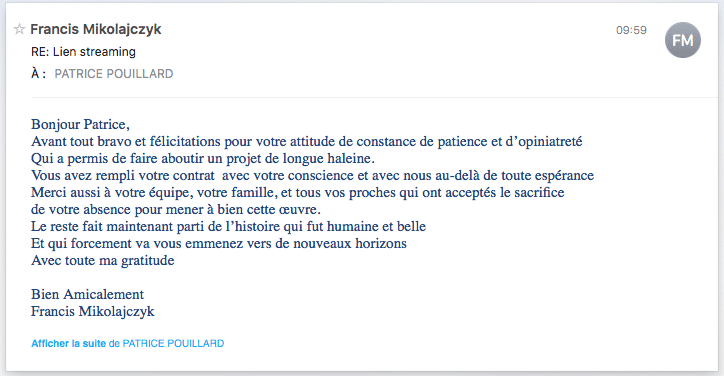Screen dimensions: 724x376
Task: Select the subject RE: Lien streaming
Action: 83,52
